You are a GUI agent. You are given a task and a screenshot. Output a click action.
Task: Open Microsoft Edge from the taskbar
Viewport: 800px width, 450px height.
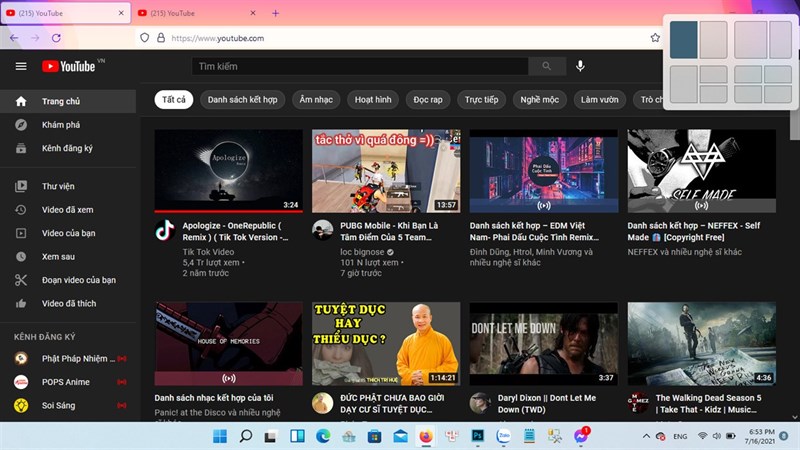323,437
